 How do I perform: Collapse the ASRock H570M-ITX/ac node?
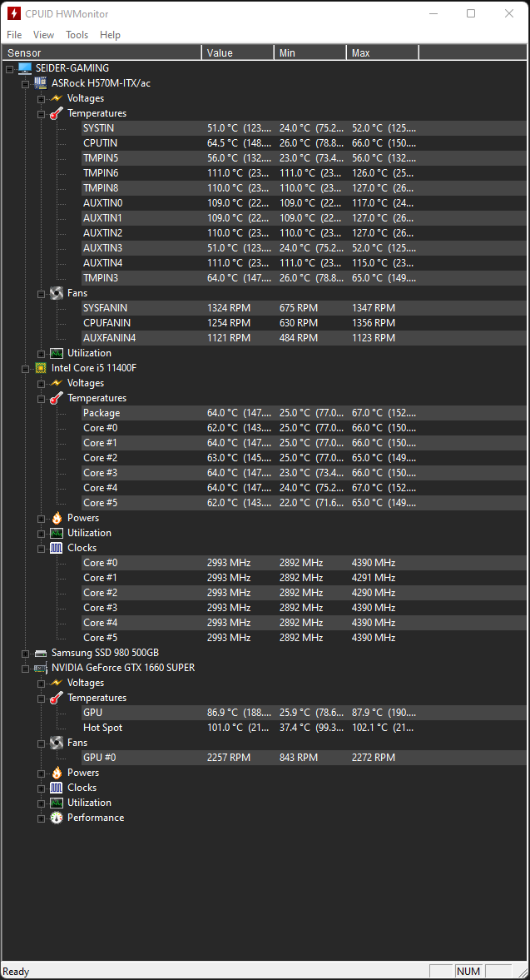[25, 83]
